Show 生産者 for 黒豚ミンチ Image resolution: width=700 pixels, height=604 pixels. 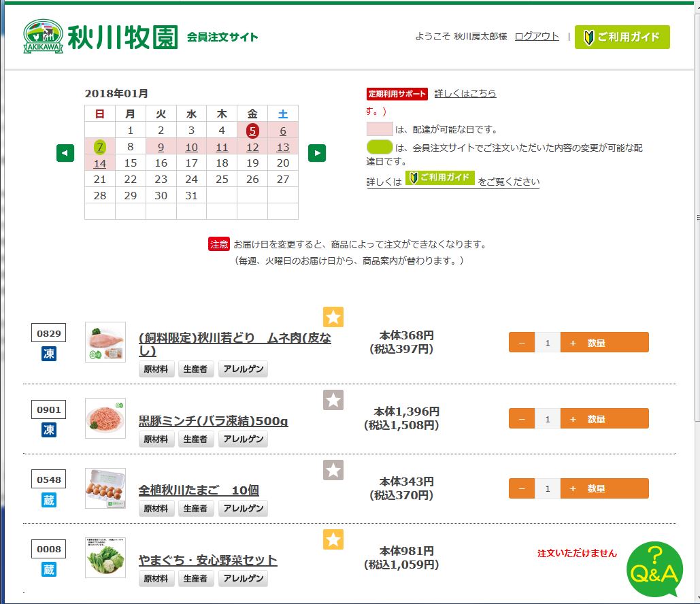coord(195,439)
